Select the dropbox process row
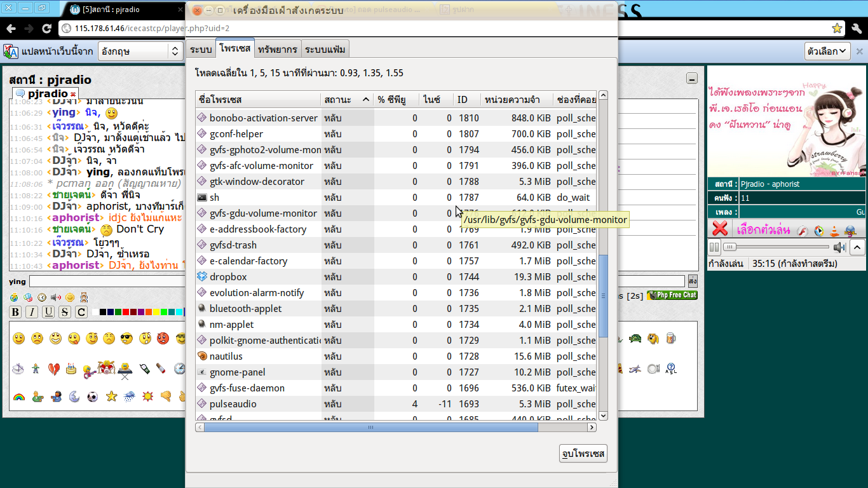This screenshot has height=488, width=868. pos(396,277)
